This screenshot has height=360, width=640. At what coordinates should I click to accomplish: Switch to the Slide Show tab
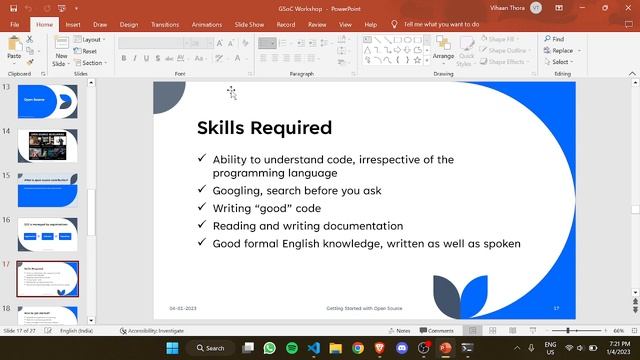(x=249, y=24)
